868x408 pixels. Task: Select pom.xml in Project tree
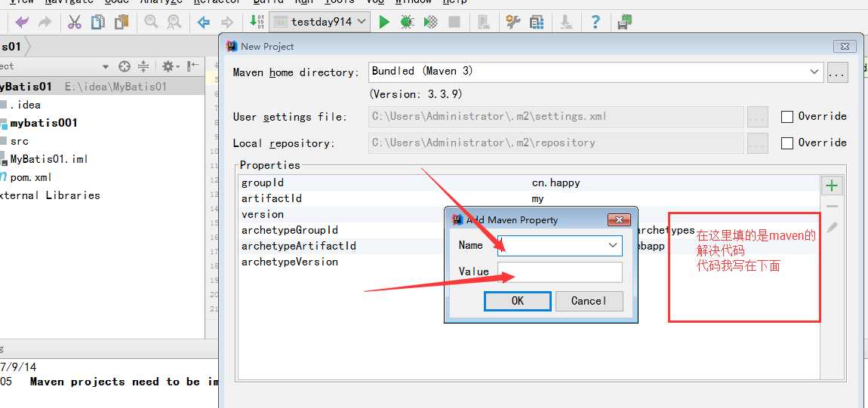pyautogui.click(x=31, y=177)
